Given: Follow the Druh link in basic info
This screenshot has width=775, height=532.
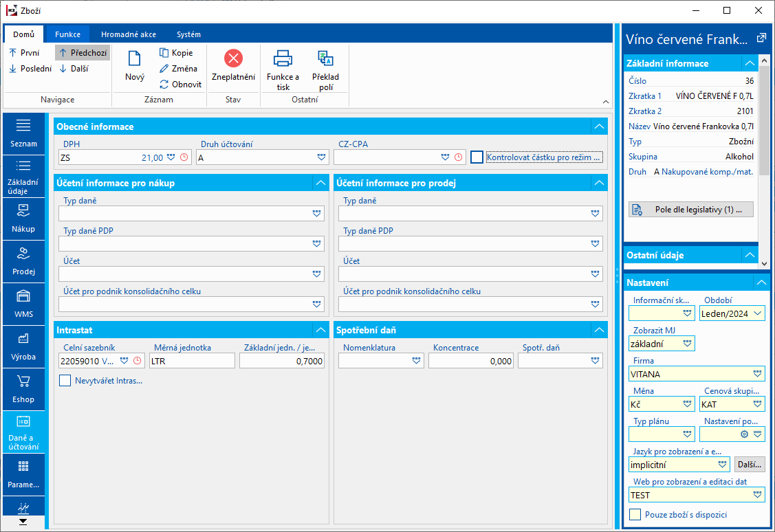Looking at the screenshot, I should [x=637, y=171].
